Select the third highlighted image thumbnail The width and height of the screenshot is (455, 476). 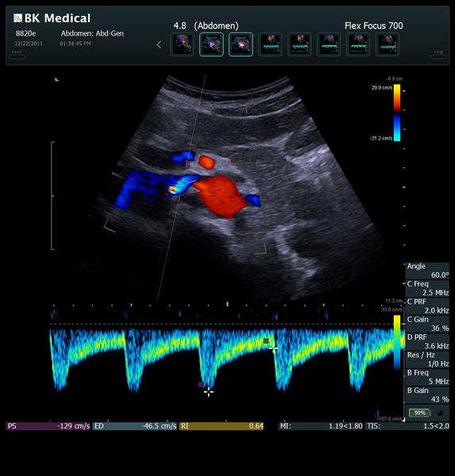[241, 44]
